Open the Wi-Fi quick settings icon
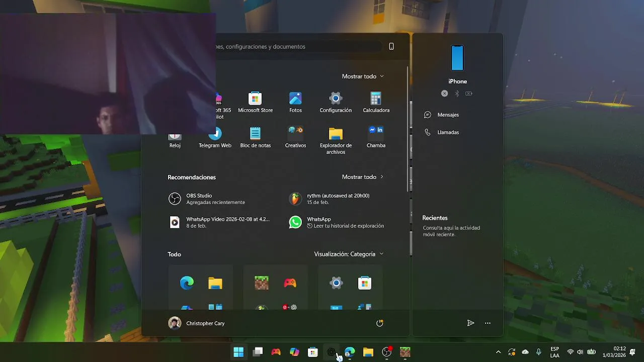644x362 pixels. pyautogui.click(x=571, y=352)
